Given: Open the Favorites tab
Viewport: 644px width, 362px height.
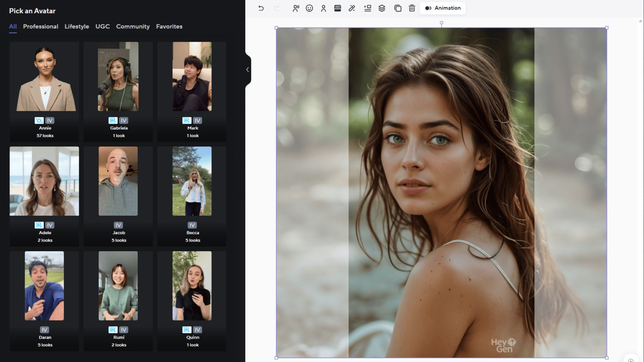Looking at the screenshot, I should pyautogui.click(x=169, y=27).
